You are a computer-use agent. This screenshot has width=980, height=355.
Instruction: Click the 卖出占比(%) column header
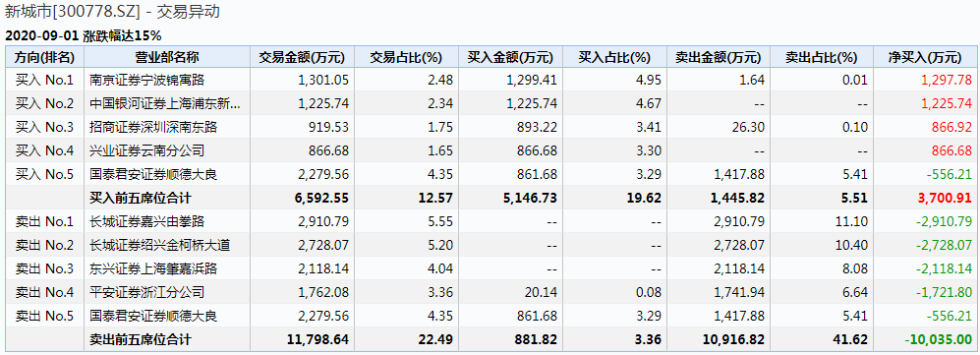tap(821, 58)
